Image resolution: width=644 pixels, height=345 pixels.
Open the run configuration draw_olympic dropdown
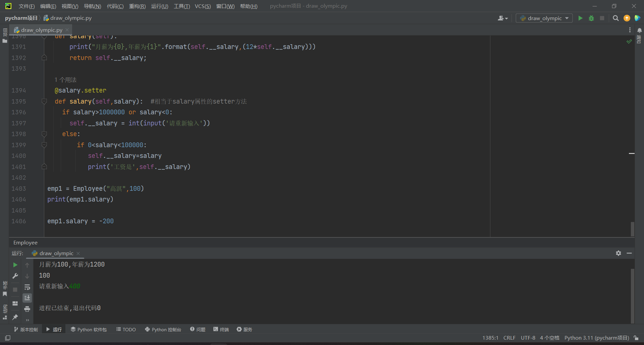[544, 18]
